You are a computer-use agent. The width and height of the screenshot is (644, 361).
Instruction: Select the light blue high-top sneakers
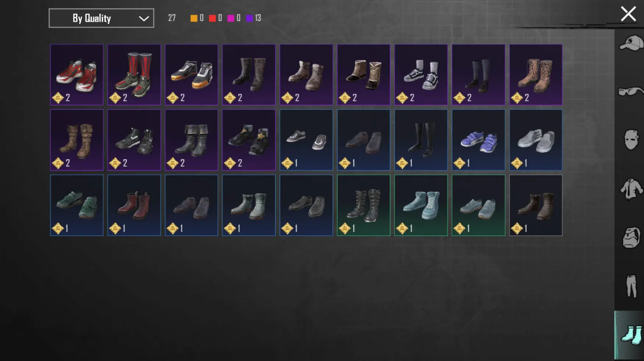pos(421,205)
